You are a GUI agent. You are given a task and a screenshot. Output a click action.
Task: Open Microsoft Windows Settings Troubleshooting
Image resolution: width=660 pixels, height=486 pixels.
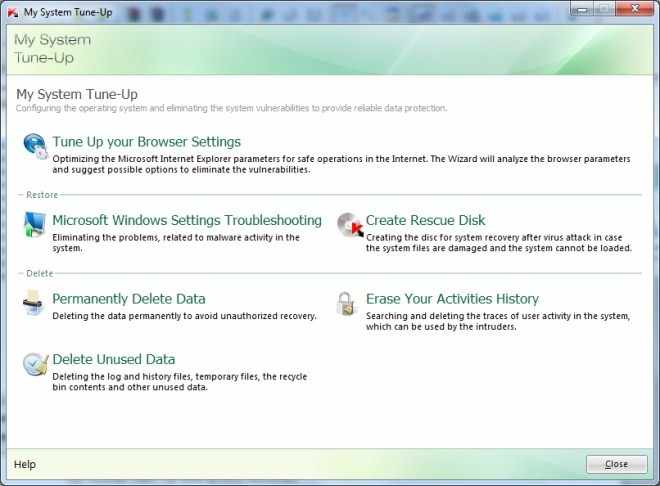[187, 220]
